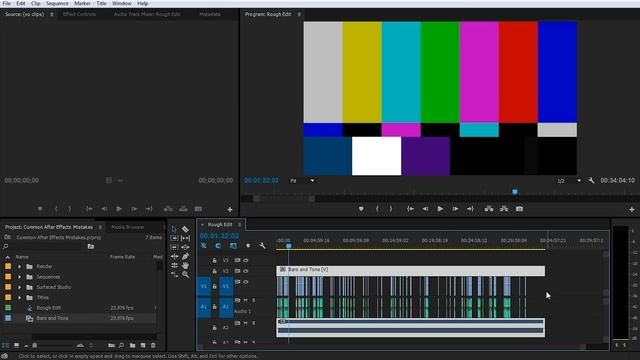Image resolution: width=640 pixels, height=360 pixels.
Task: Switch Project panel to icon view
Action: 16,345
